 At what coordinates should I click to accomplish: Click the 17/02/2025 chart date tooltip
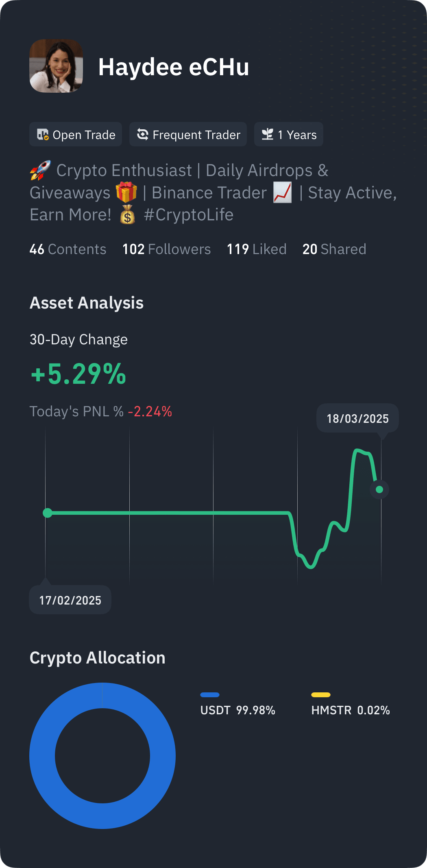(70, 600)
